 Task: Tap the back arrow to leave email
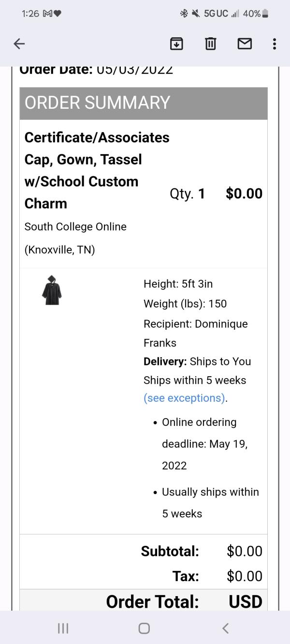[x=19, y=44]
